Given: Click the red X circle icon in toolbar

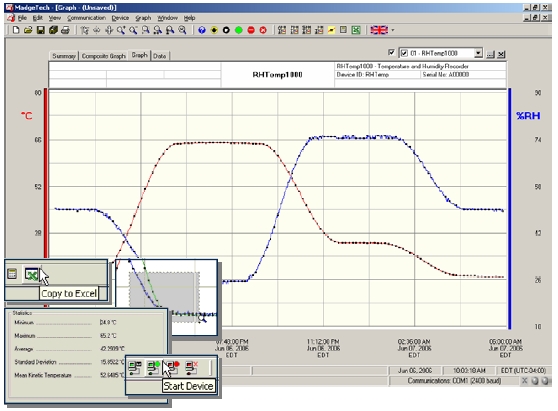Looking at the screenshot, I should (263, 30).
